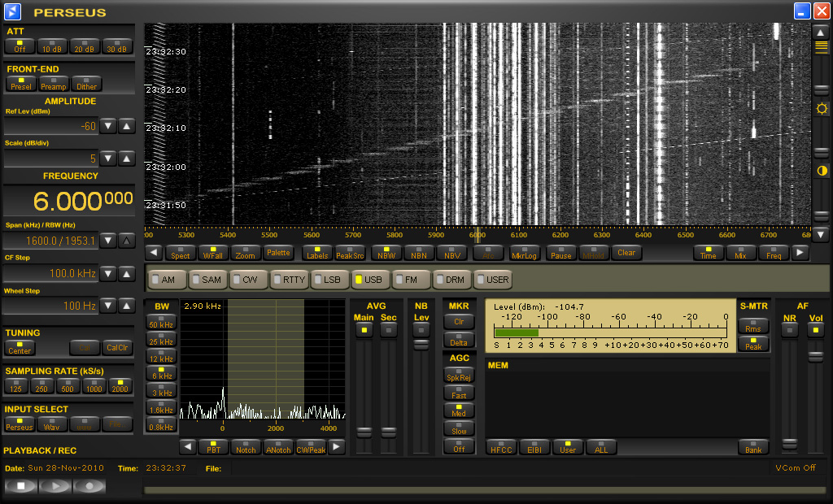Enable the Notch filter

pos(246,447)
